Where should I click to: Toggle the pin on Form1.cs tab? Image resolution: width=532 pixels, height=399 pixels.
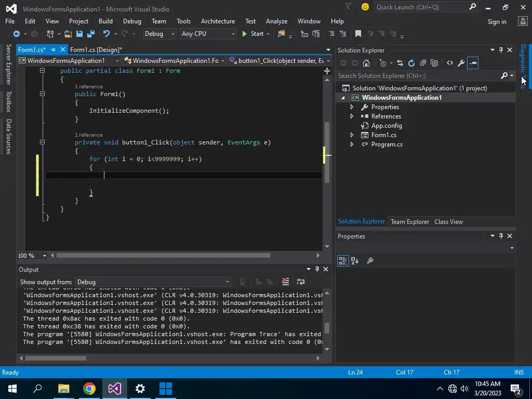tap(53, 49)
